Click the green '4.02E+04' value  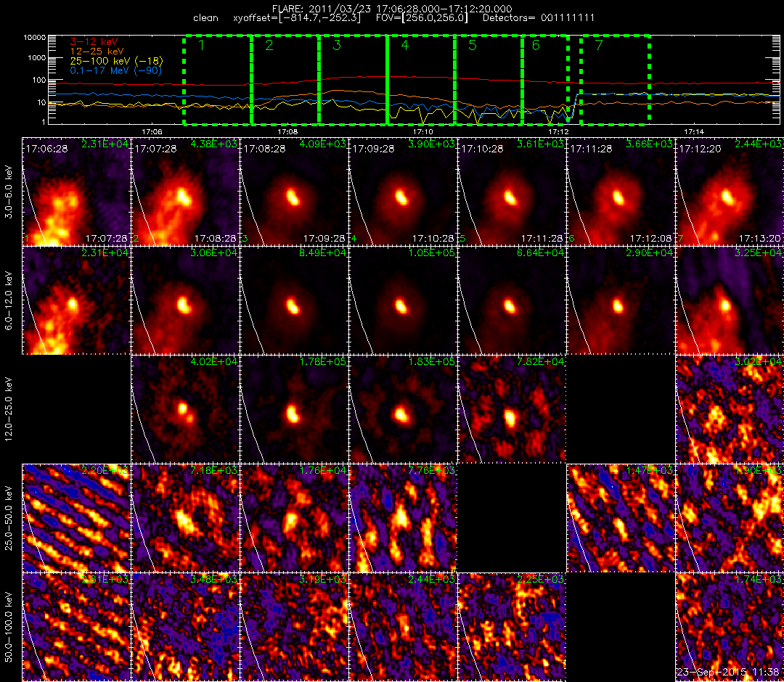tap(214, 361)
